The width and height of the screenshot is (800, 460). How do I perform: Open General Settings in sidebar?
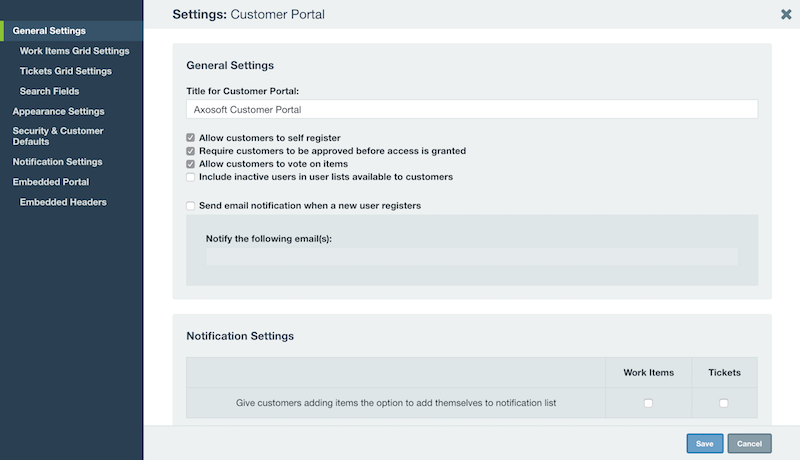[x=49, y=31]
